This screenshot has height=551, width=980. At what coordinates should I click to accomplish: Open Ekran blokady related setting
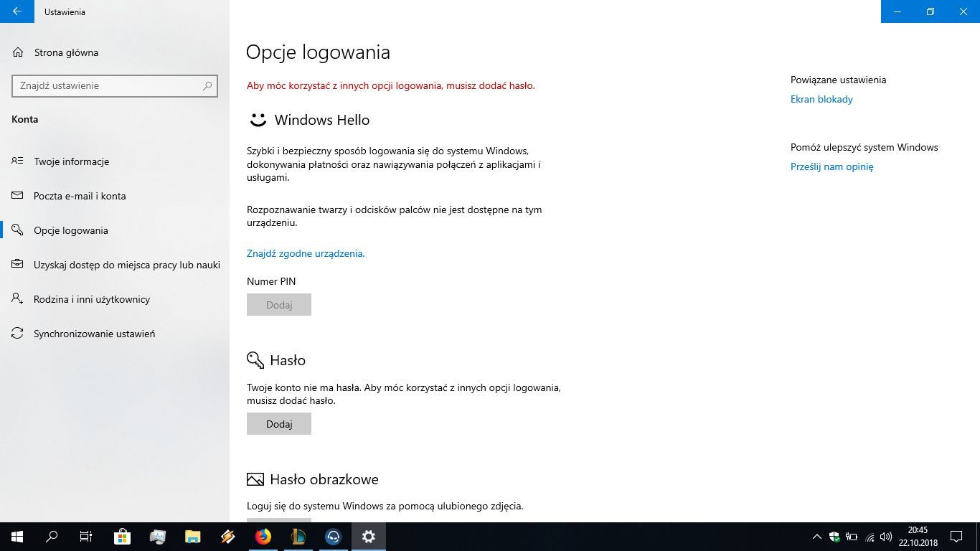[x=821, y=99]
